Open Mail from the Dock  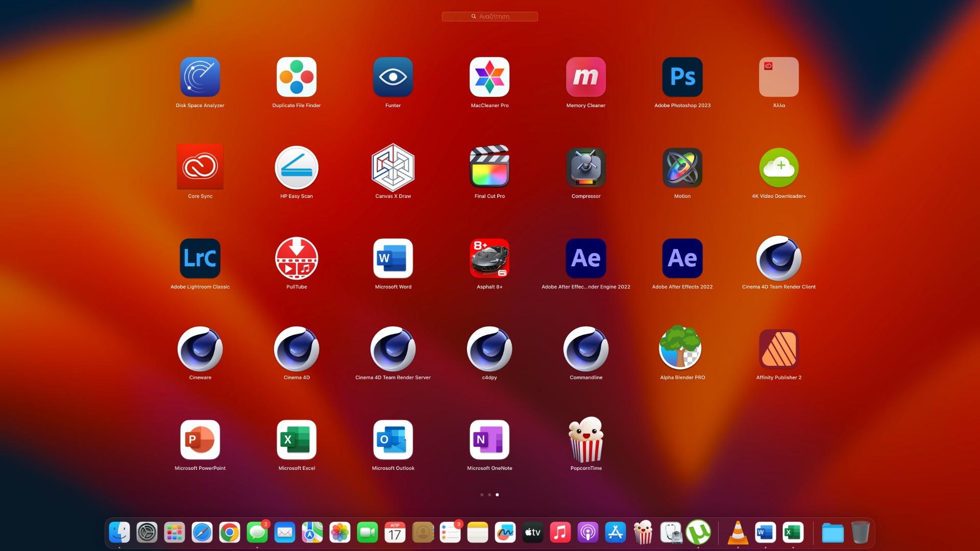[x=285, y=533]
